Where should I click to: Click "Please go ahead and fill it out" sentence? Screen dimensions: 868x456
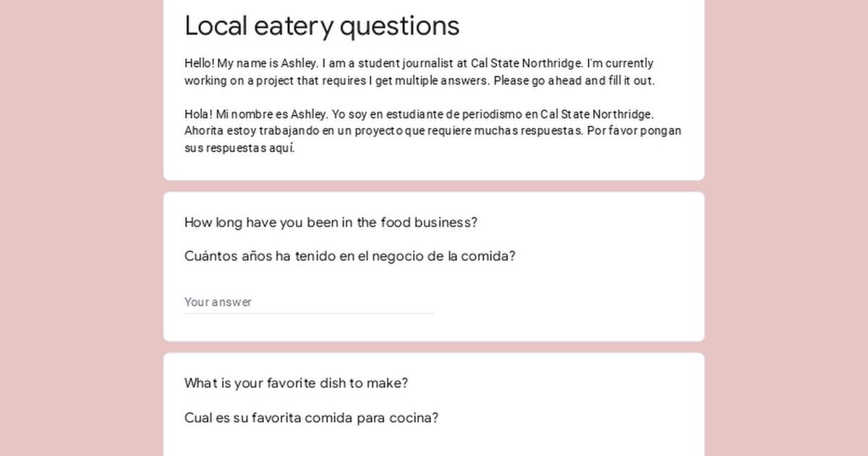coord(574,80)
